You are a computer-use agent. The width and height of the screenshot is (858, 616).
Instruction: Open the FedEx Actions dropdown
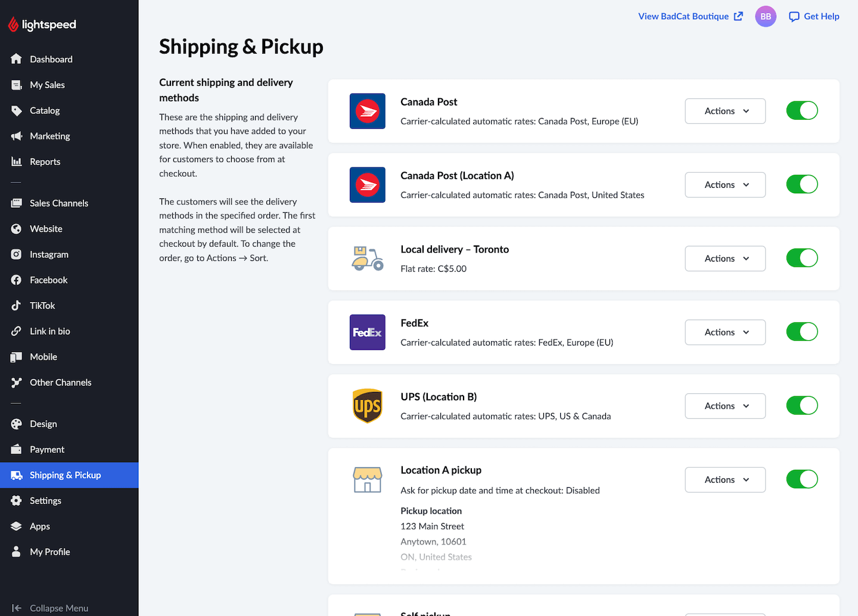coord(725,332)
